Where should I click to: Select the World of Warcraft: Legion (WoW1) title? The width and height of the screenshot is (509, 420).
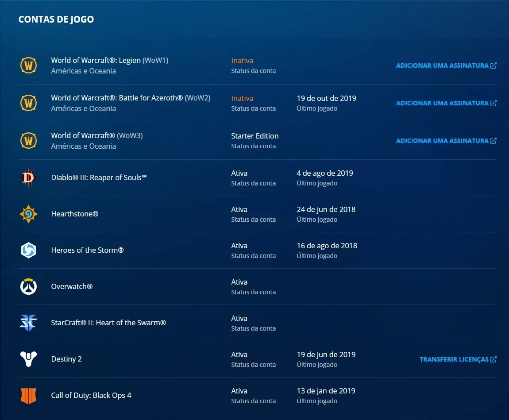pyautogui.click(x=110, y=60)
